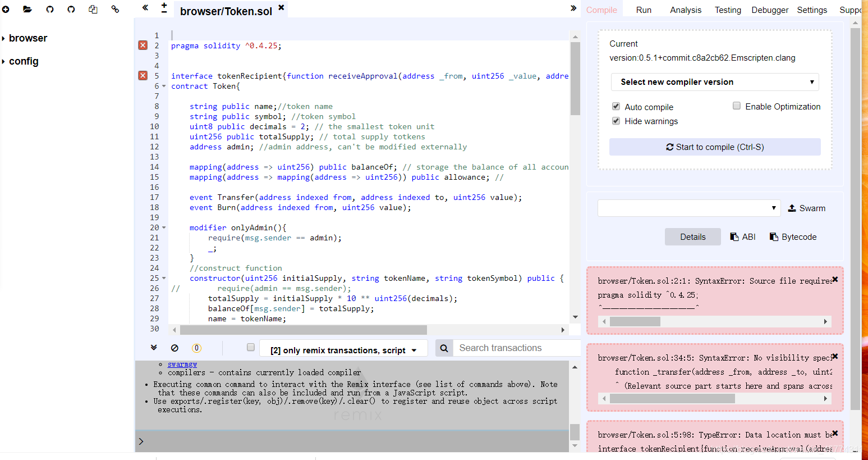The image size is (868, 460).
Task: Open contract Details button
Action: tap(693, 237)
